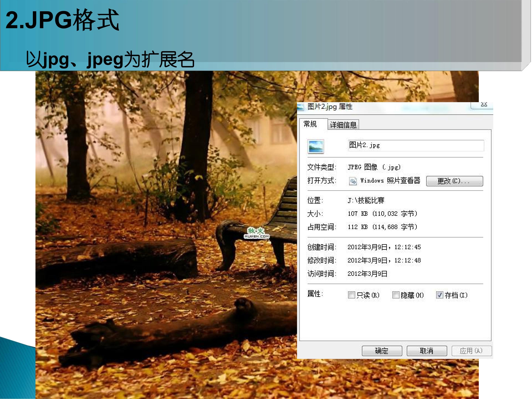
Task: Confirm with the 确定 button
Action: coord(382,351)
